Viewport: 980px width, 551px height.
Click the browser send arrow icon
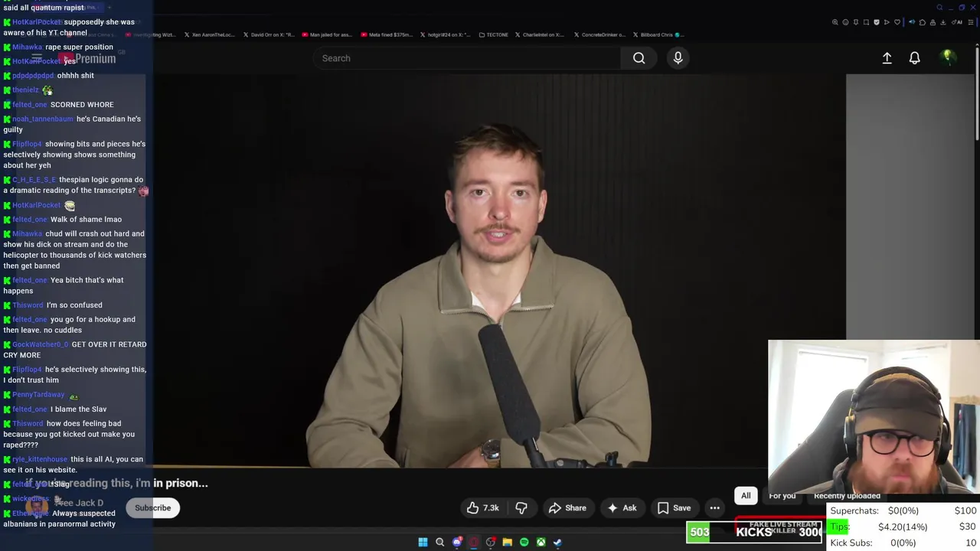click(887, 22)
